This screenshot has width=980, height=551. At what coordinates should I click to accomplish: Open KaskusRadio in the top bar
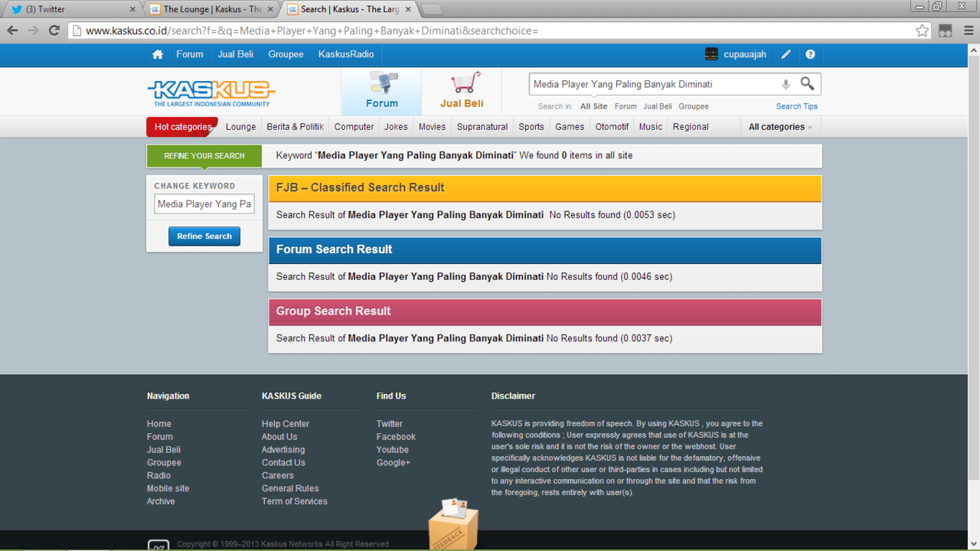click(x=346, y=54)
